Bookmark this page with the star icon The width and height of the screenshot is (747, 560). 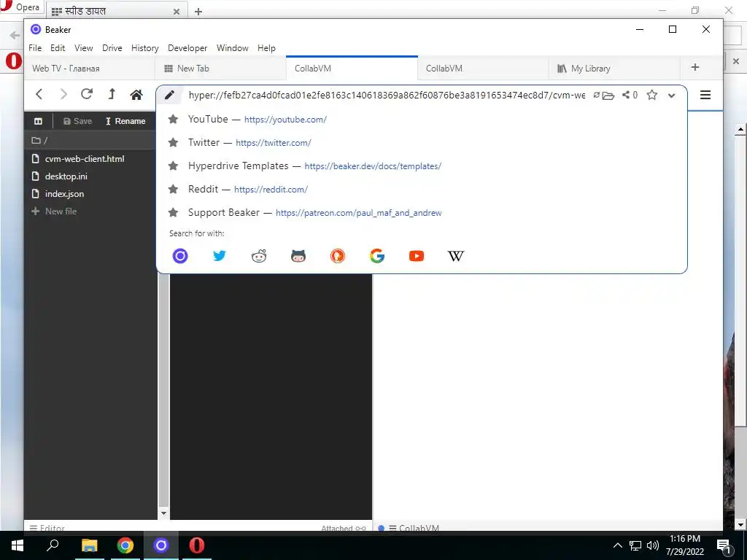click(651, 96)
